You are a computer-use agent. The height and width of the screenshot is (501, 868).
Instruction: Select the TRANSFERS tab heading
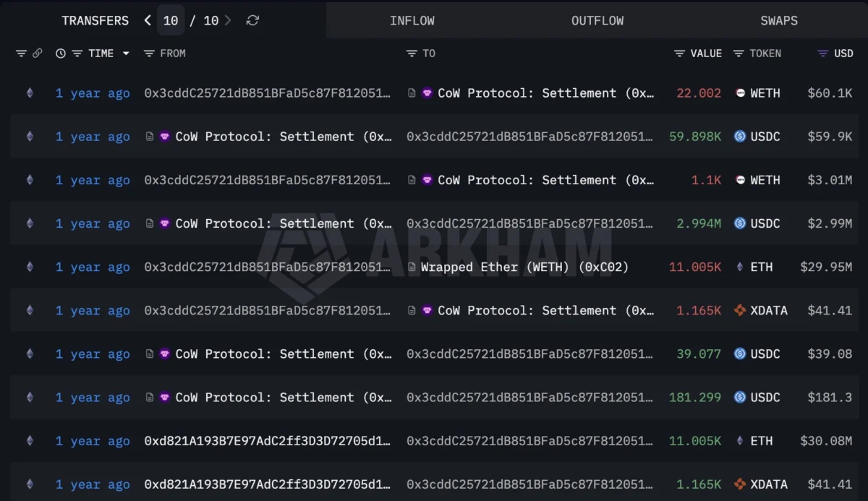[95, 20]
